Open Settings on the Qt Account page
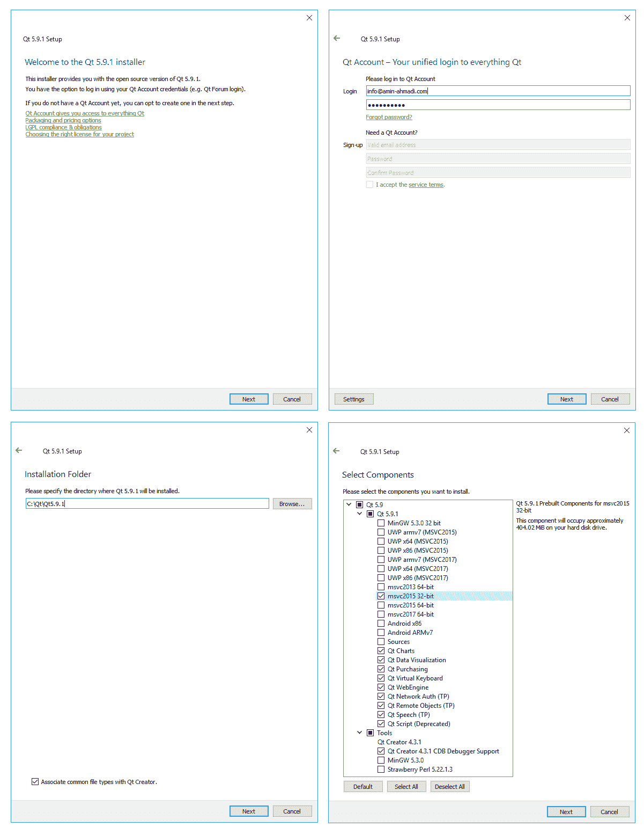Image resolution: width=644 pixels, height=835 pixels. click(354, 399)
